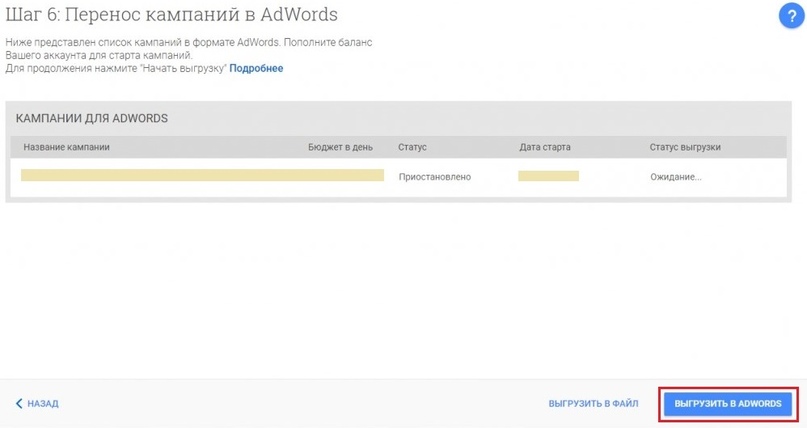Click the Бюджет в день column header
The height and width of the screenshot is (428, 807).
340,147
